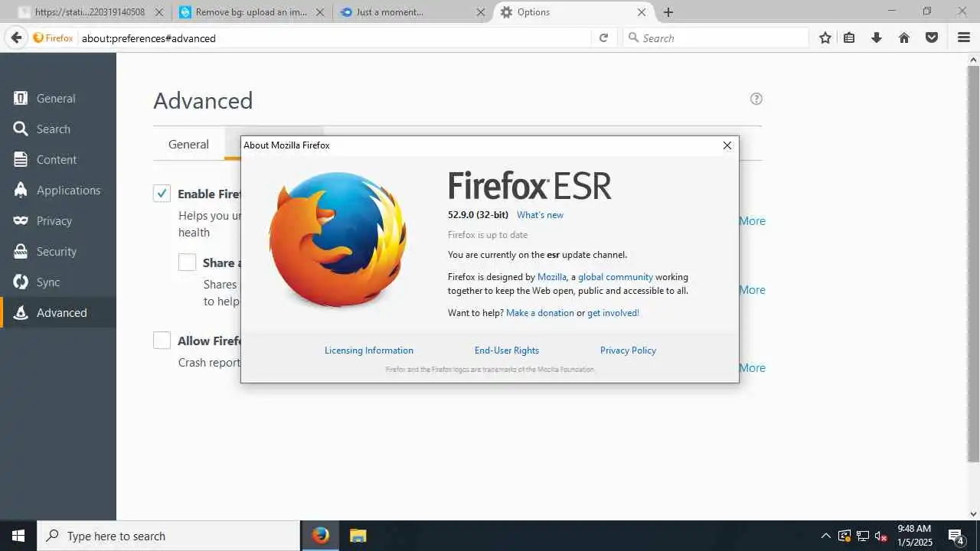Open Security preferences in sidebar
The height and width of the screenshot is (551, 980).
pyautogui.click(x=58, y=252)
